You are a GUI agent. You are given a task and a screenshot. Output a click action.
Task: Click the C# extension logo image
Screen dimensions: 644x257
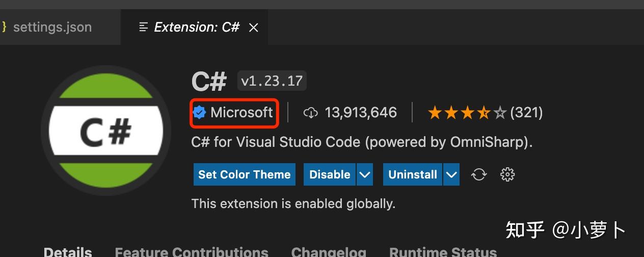tap(106, 131)
